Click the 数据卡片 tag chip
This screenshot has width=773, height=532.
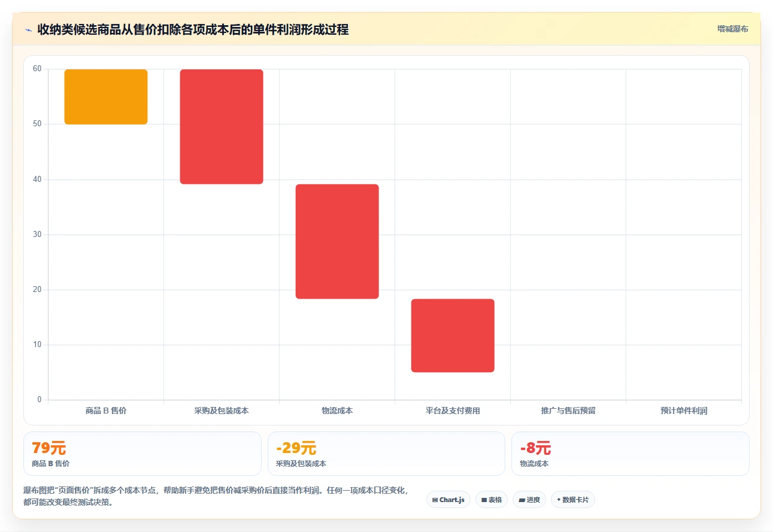coord(573,500)
